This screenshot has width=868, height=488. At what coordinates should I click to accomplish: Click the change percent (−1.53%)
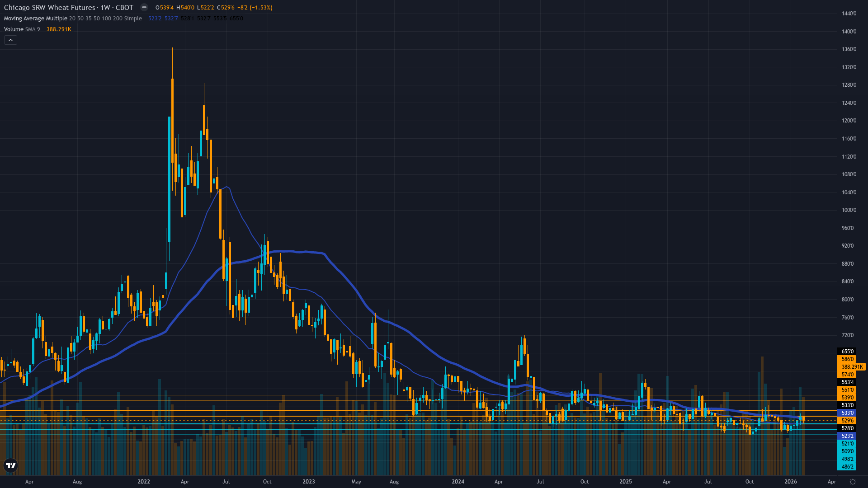click(x=261, y=8)
